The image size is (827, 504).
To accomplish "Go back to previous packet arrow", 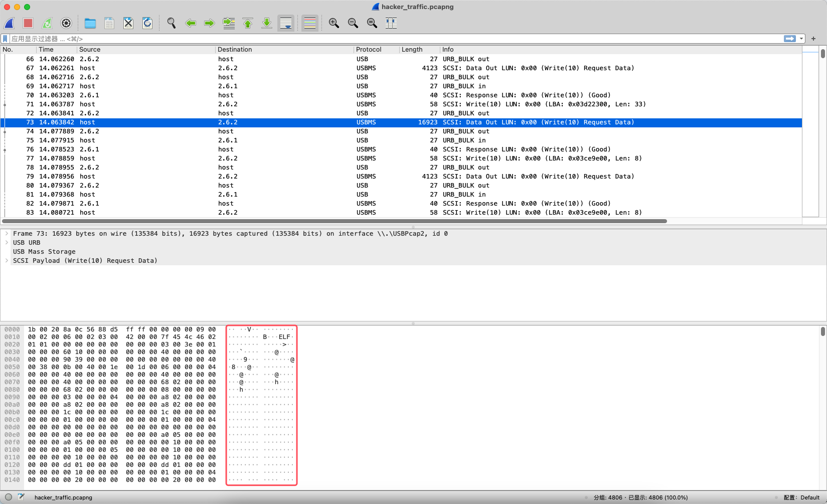I will pos(191,23).
